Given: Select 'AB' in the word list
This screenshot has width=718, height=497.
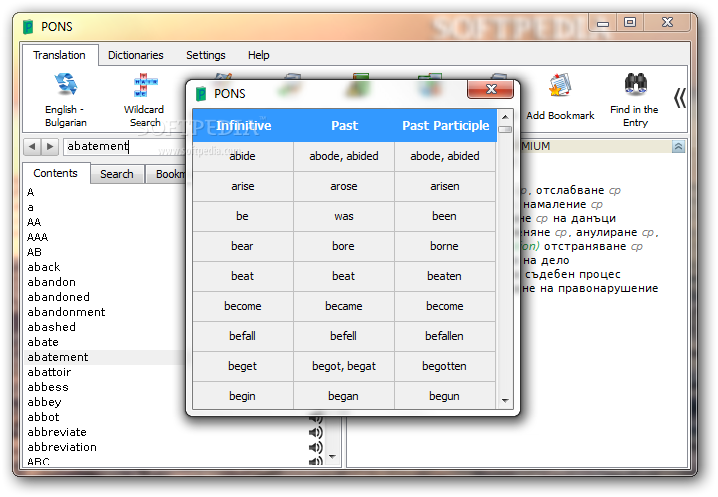Looking at the screenshot, I should 34,252.
